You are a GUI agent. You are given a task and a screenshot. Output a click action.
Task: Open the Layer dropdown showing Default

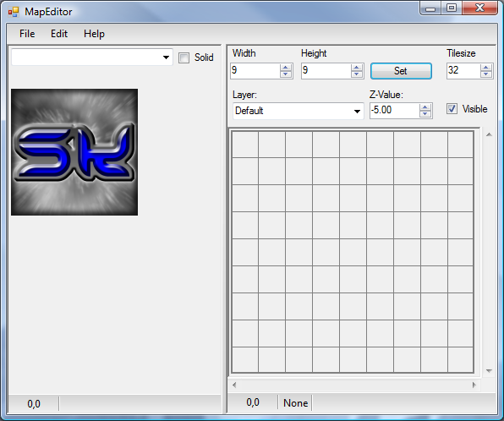pyautogui.click(x=298, y=111)
